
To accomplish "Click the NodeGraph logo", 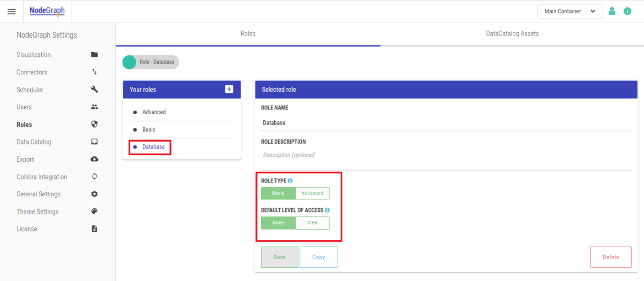I will click(x=47, y=11).
